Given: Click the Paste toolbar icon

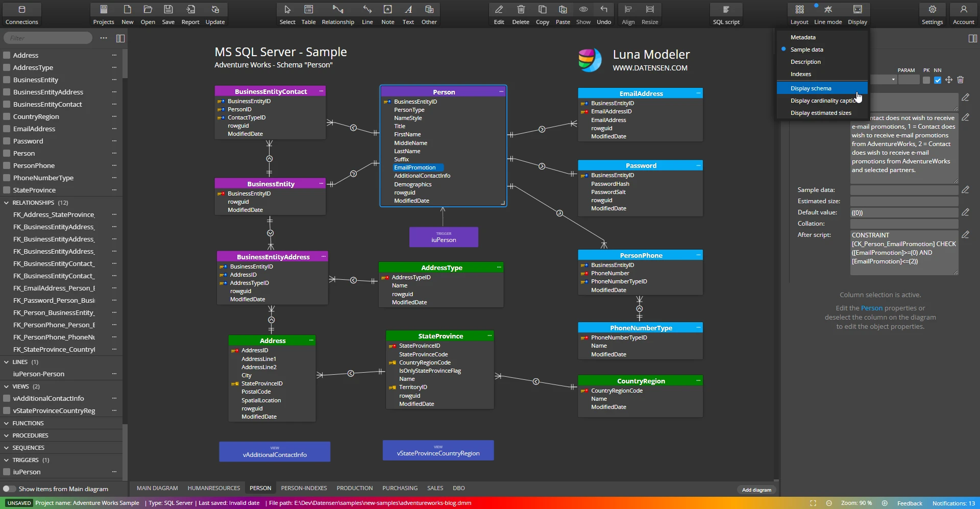Looking at the screenshot, I should (x=563, y=14).
